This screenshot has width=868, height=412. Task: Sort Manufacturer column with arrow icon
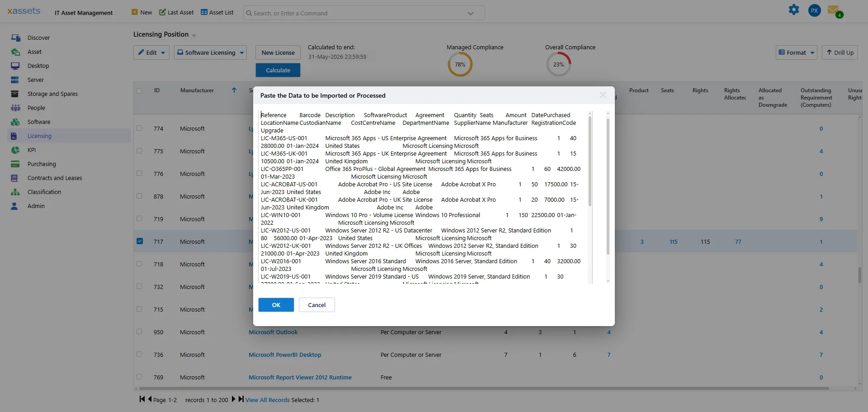pyautogui.click(x=234, y=90)
